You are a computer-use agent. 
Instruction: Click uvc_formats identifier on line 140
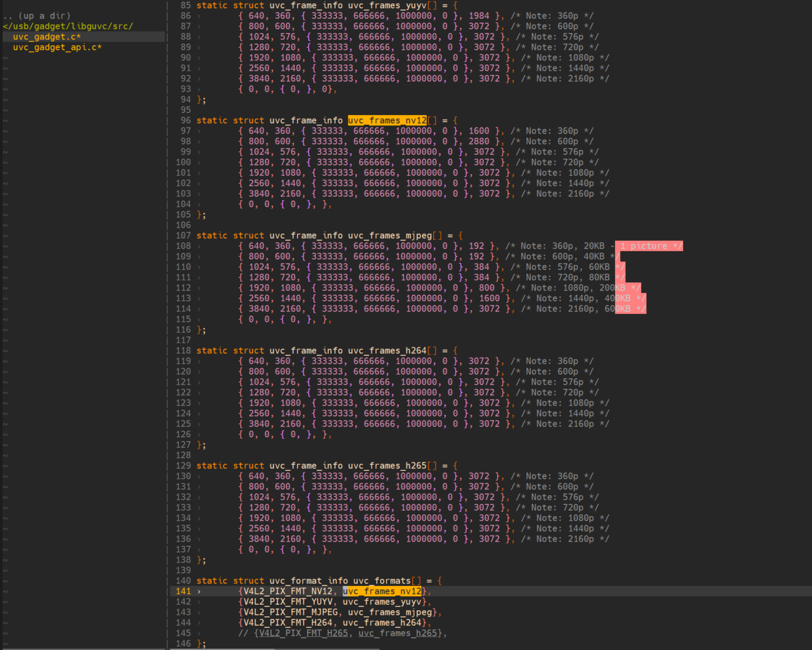pos(382,581)
